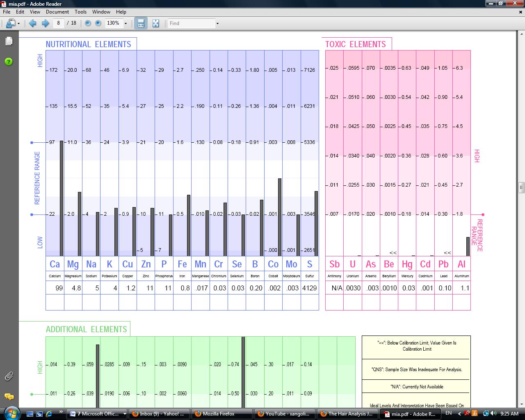Open the Comments panel icon
This screenshot has width=525, height=420.
tap(9, 397)
